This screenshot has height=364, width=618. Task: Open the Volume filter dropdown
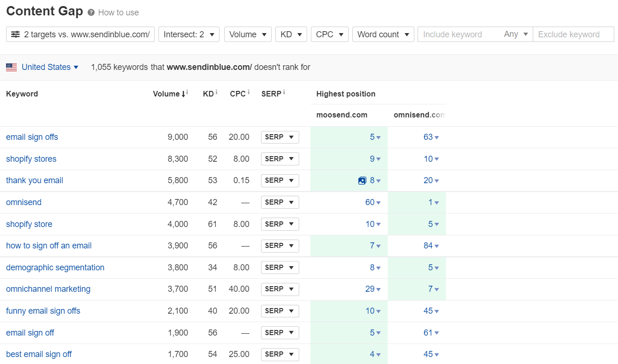coord(248,34)
